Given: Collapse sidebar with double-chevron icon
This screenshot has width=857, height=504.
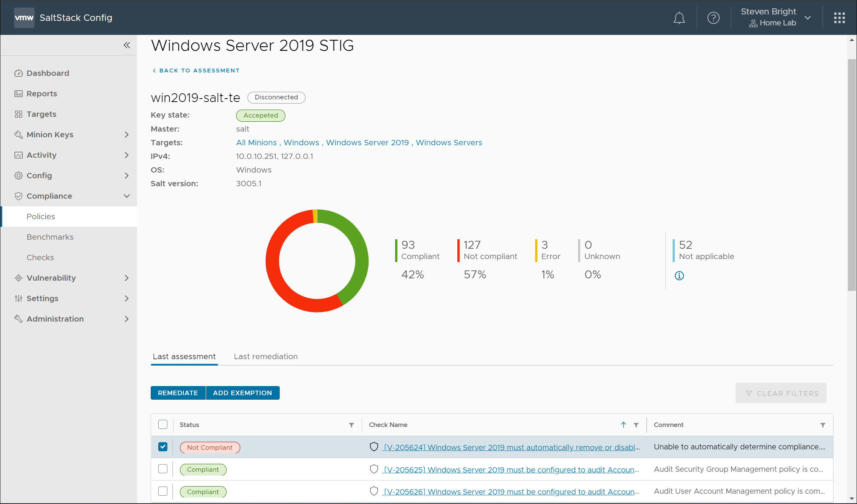Looking at the screenshot, I should pyautogui.click(x=127, y=46).
